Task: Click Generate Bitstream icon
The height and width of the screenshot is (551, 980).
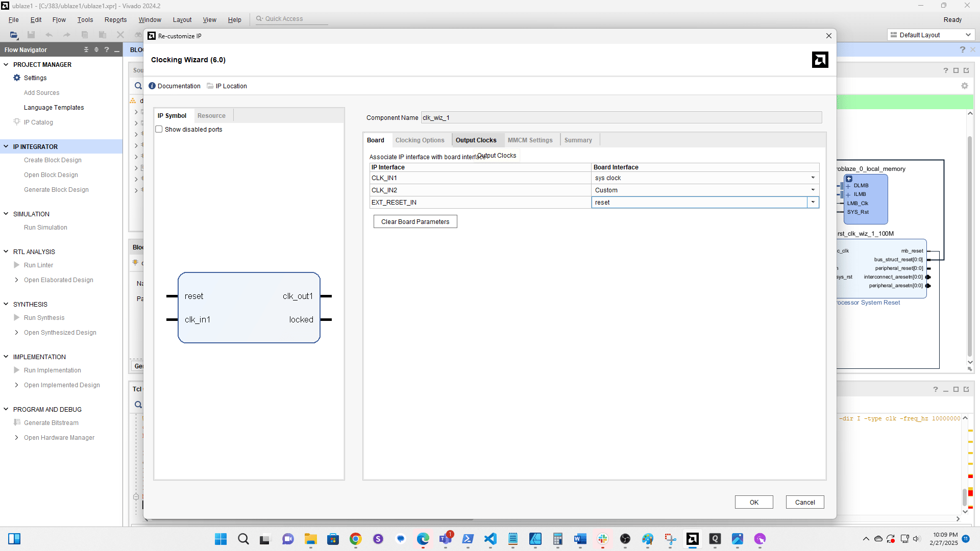Action: [17, 422]
